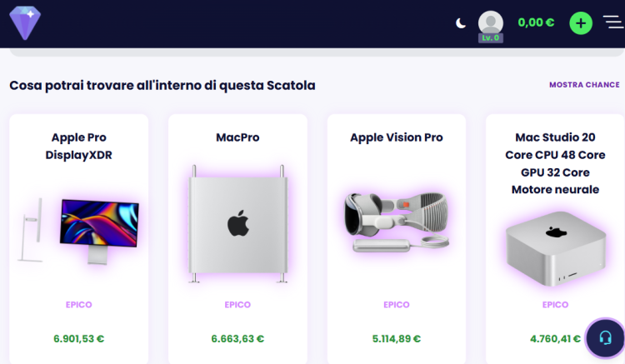625x364 pixels.
Task: Click the Mac Pro tower image
Action: (237, 223)
